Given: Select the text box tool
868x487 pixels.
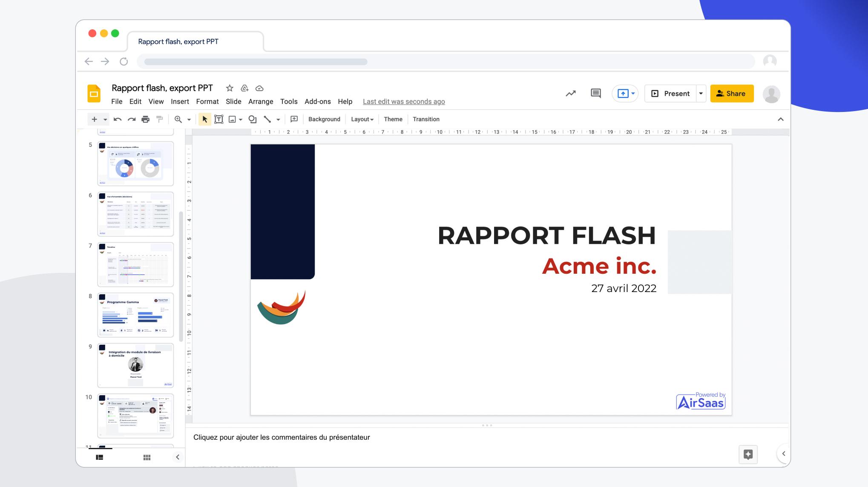Looking at the screenshot, I should tap(218, 119).
